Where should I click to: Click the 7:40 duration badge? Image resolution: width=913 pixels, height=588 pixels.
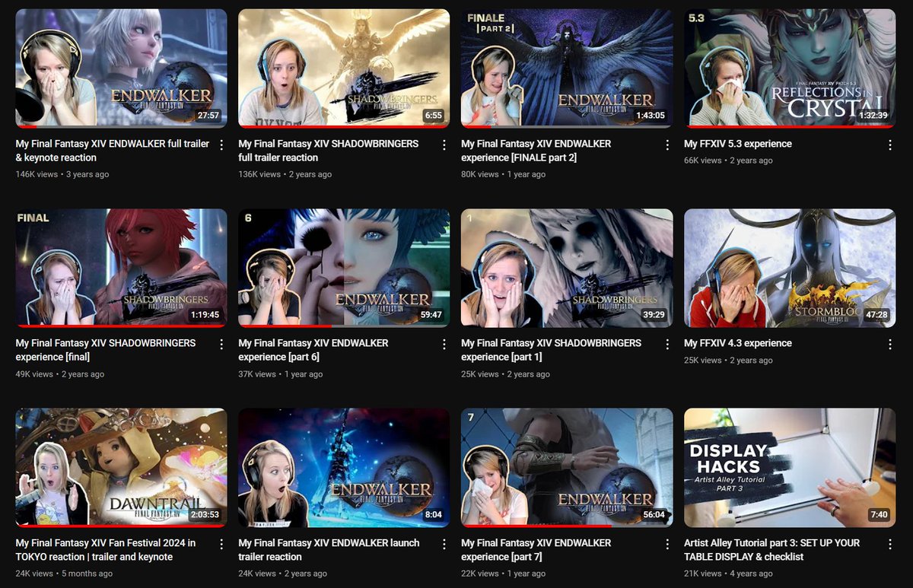pos(879,515)
